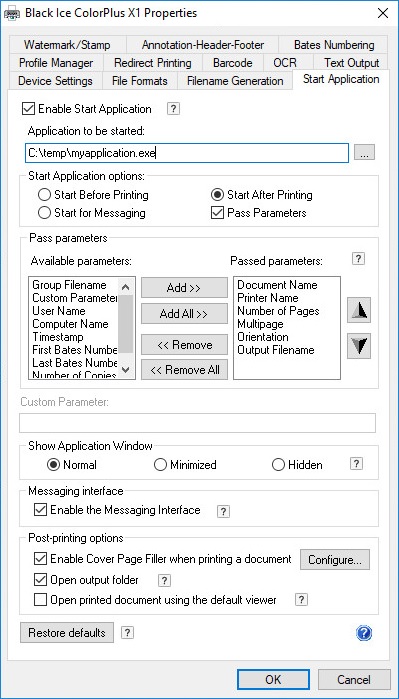The height and width of the screenshot is (699, 399).
Task: Toggle the Enable Start Application checkbox
Action: (x=28, y=109)
